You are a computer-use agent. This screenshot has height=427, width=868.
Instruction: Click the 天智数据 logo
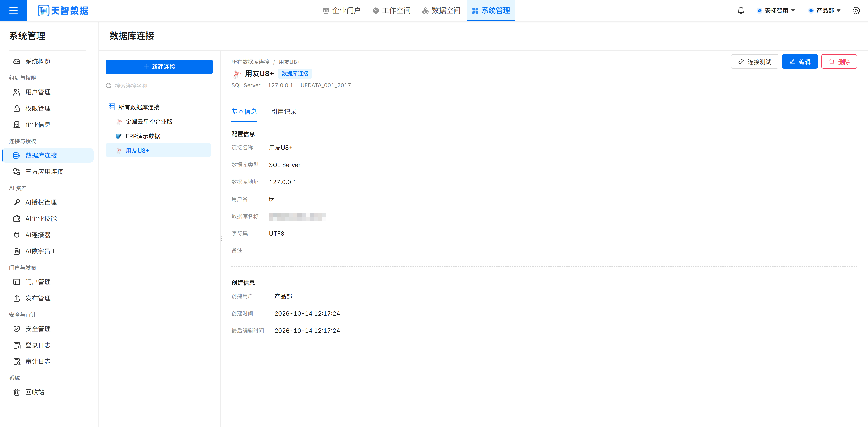coord(63,10)
